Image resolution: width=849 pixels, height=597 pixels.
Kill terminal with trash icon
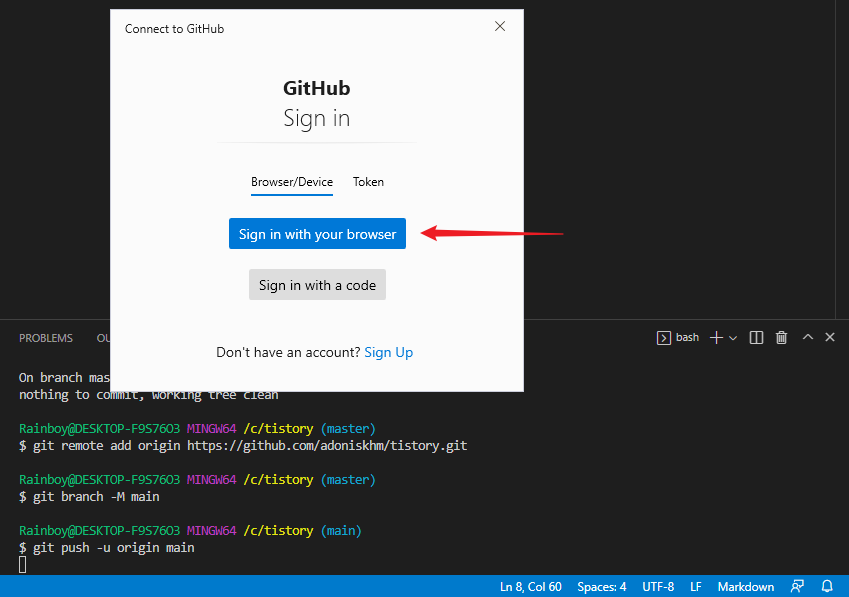pyautogui.click(x=781, y=338)
